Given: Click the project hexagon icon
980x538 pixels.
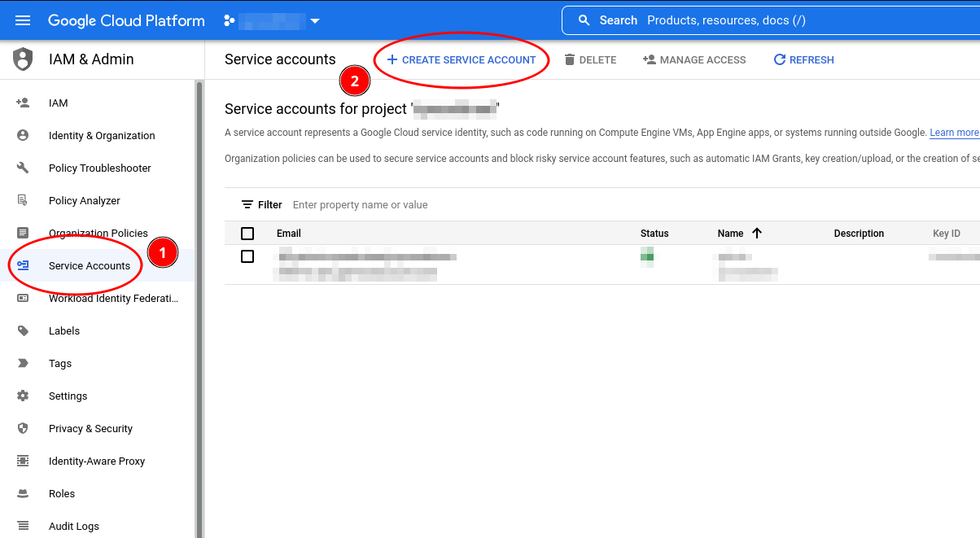Looking at the screenshot, I should point(230,20).
